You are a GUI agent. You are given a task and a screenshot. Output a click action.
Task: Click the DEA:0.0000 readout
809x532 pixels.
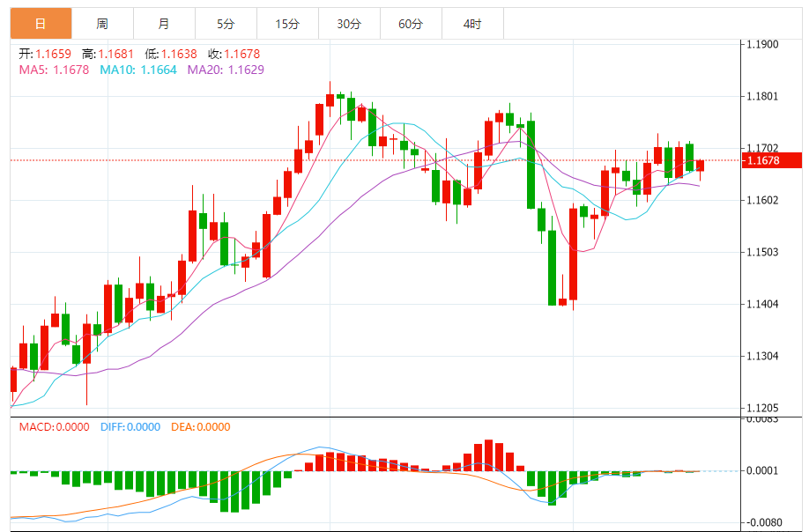coord(201,427)
